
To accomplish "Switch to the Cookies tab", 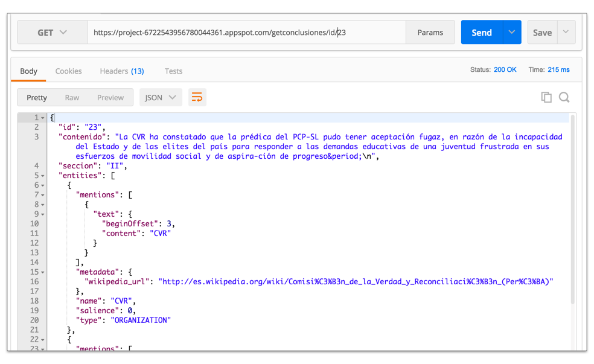I will [68, 71].
